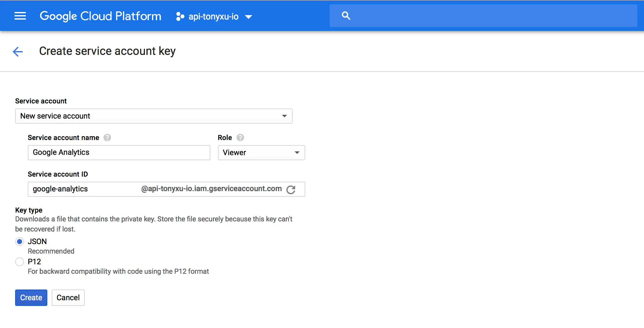Click the api-tonyxu-io project name
The image size is (644, 328).
(x=213, y=16)
